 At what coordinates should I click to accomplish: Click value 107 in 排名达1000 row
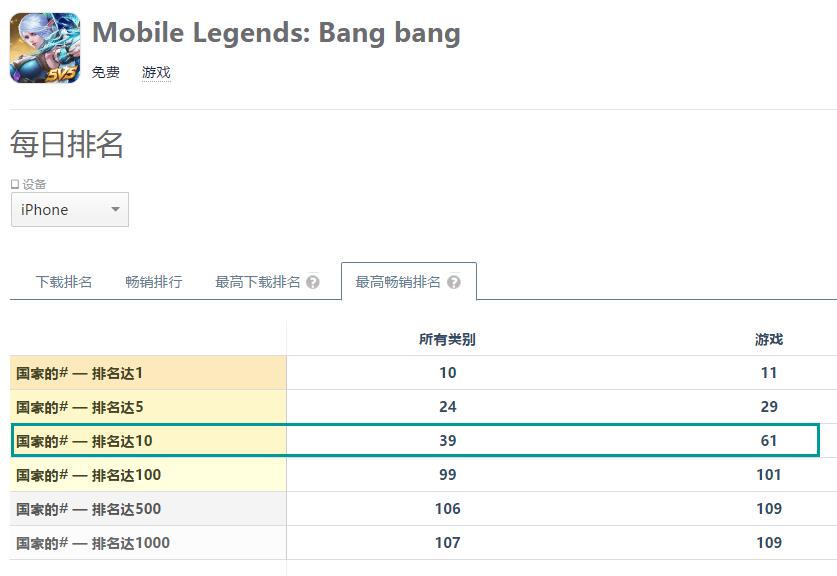(447, 543)
